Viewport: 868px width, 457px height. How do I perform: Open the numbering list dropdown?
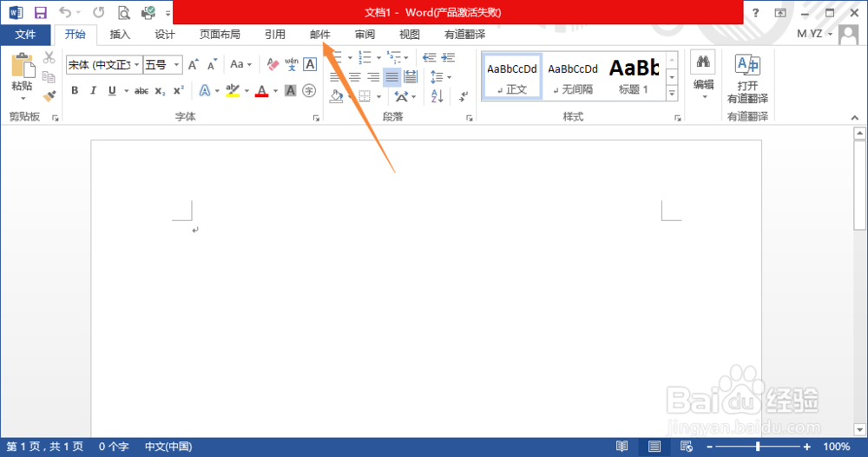[378, 57]
